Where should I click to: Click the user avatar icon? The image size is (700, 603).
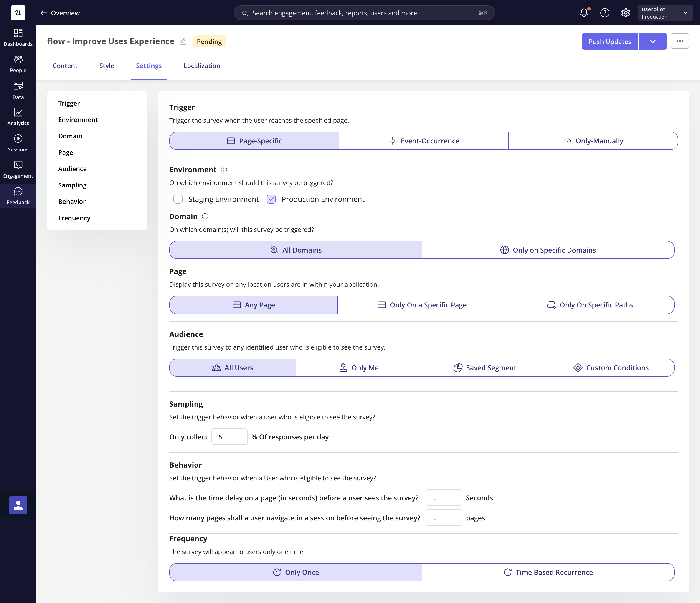(x=18, y=505)
